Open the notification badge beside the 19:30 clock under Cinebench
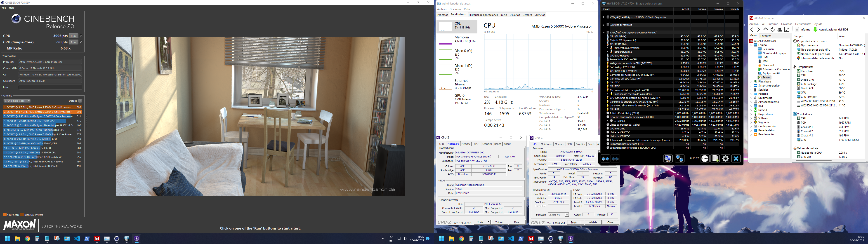The width and height of the screenshot is (868, 244). tap(428, 239)
